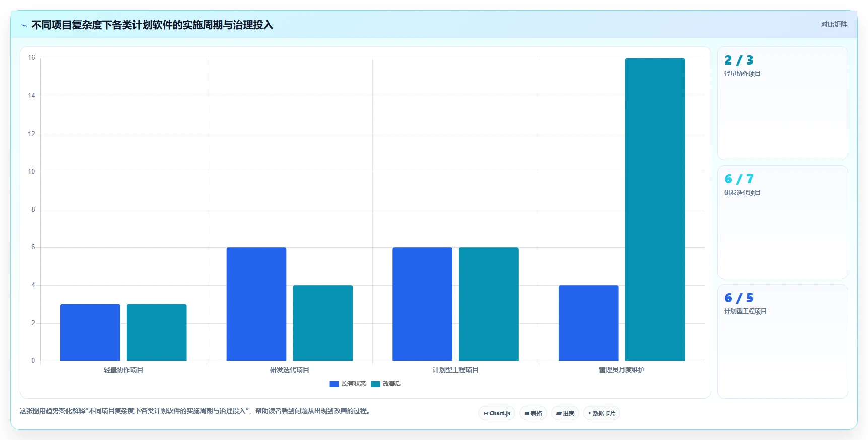Toggle the 原有状态 legend entry
868x440 pixels.
click(x=348, y=384)
